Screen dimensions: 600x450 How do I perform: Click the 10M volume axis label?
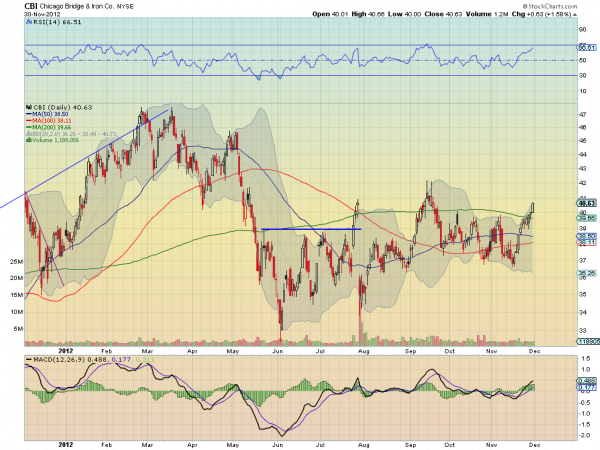pos(16,312)
